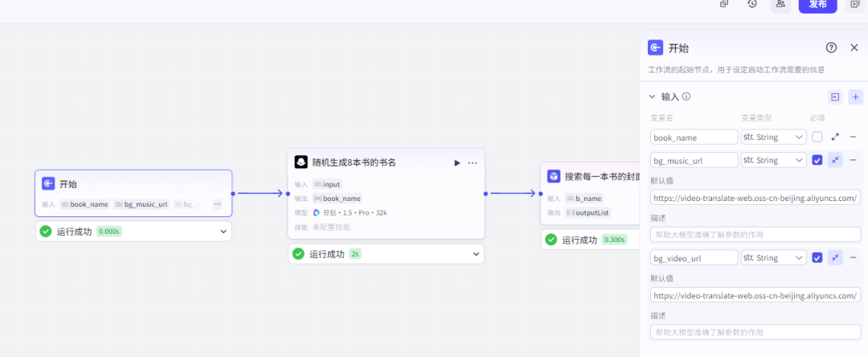Click the green check under LLM node
The image size is (868, 357).
[298, 254]
